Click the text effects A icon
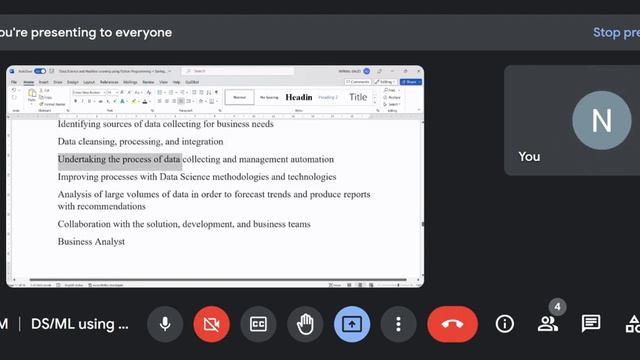This screenshot has height=360, width=640. pyautogui.click(x=122, y=101)
